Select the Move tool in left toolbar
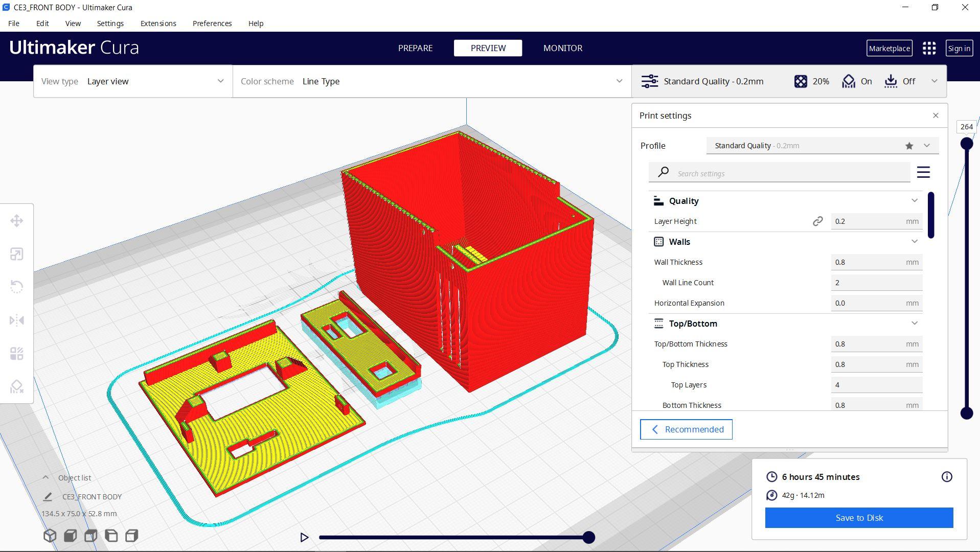Image resolution: width=980 pixels, height=552 pixels. pyautogui.click(x=17, y=221)
